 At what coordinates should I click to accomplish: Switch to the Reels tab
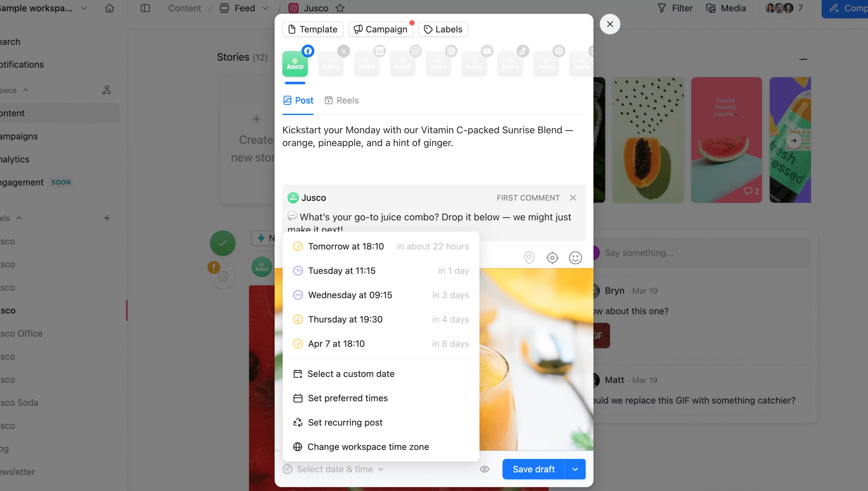[341, 101]
